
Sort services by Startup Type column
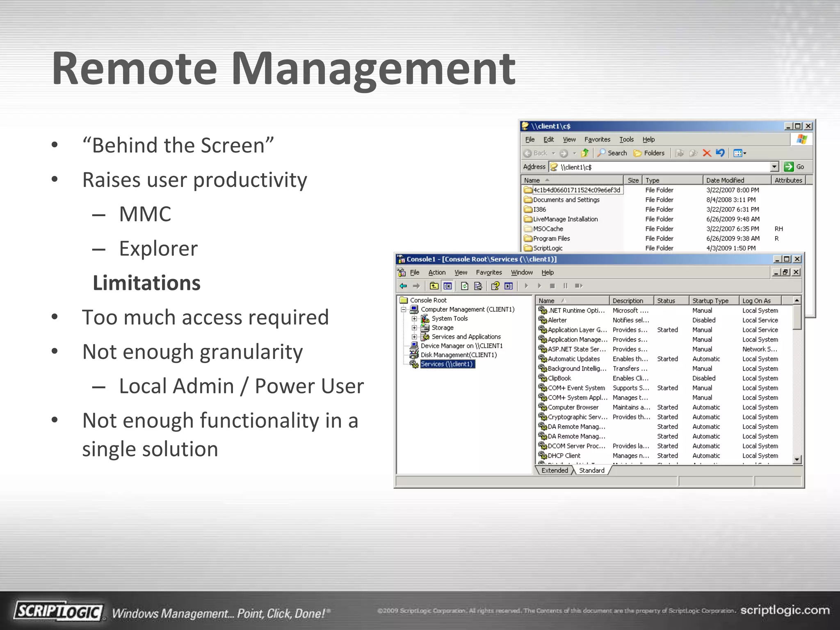(714, 301)
